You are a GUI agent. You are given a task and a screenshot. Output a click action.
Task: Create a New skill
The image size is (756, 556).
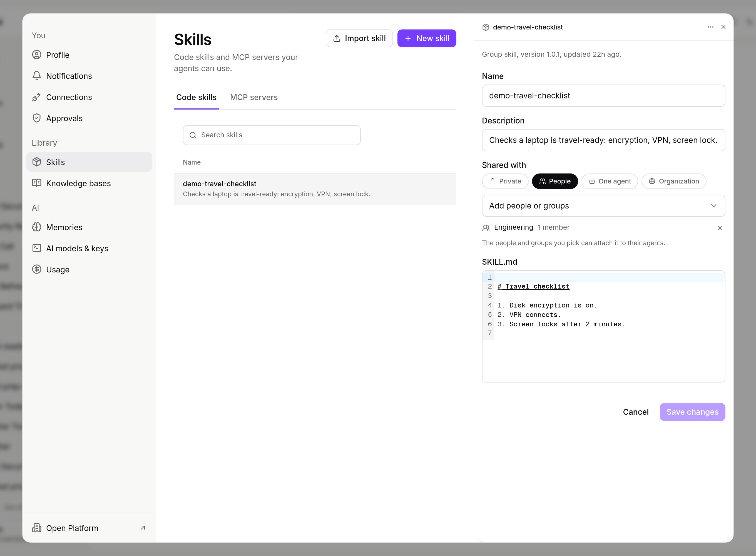point(427,38)
